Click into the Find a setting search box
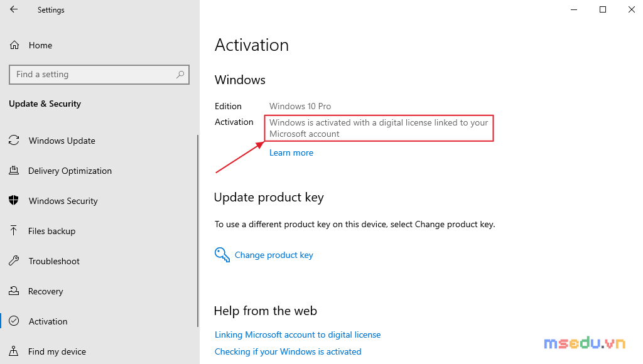 pyautogui.click(x=99, y=75)
